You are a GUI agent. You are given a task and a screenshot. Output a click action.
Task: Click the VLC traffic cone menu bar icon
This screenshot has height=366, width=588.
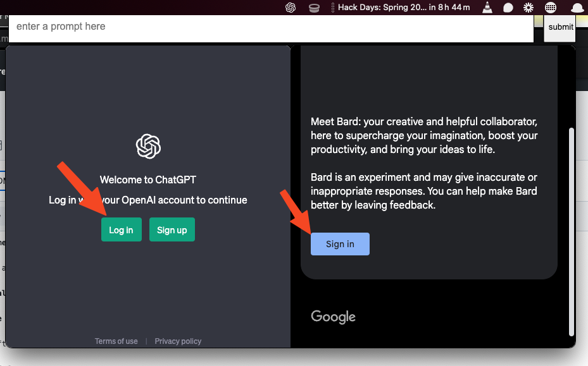pyautogui.click(x=487, y=8)
